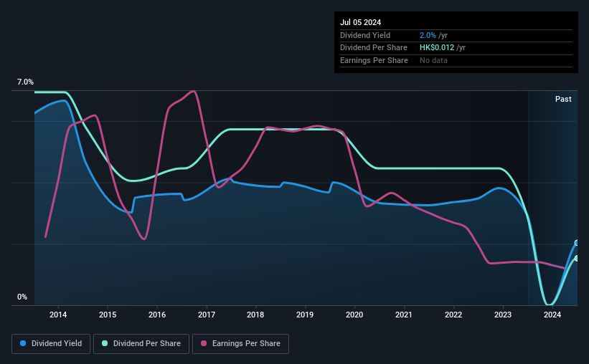Click the 7.0% y-axis label
This screenshot has height=364, width=589.
(25, 82)
